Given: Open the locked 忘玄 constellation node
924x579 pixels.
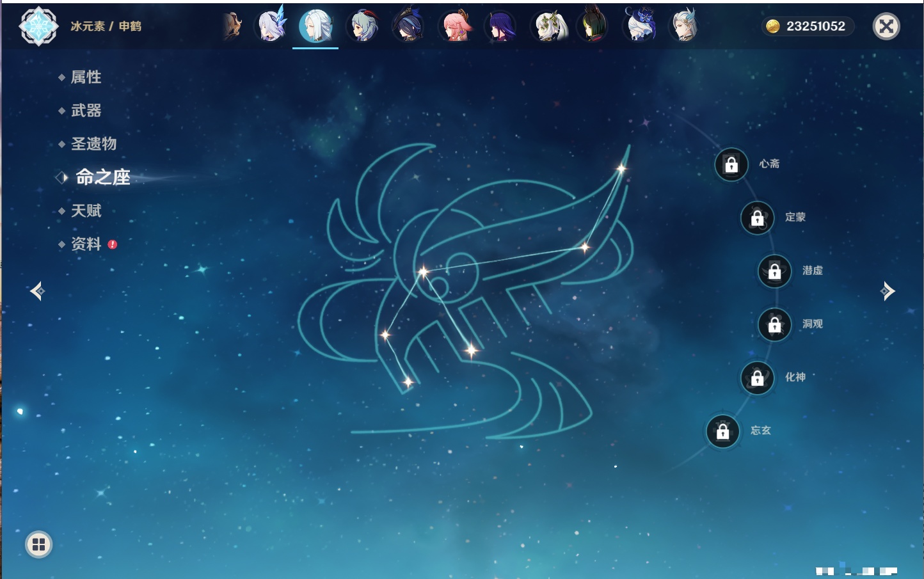Looking at the screenshot, I should click(722, 431).
